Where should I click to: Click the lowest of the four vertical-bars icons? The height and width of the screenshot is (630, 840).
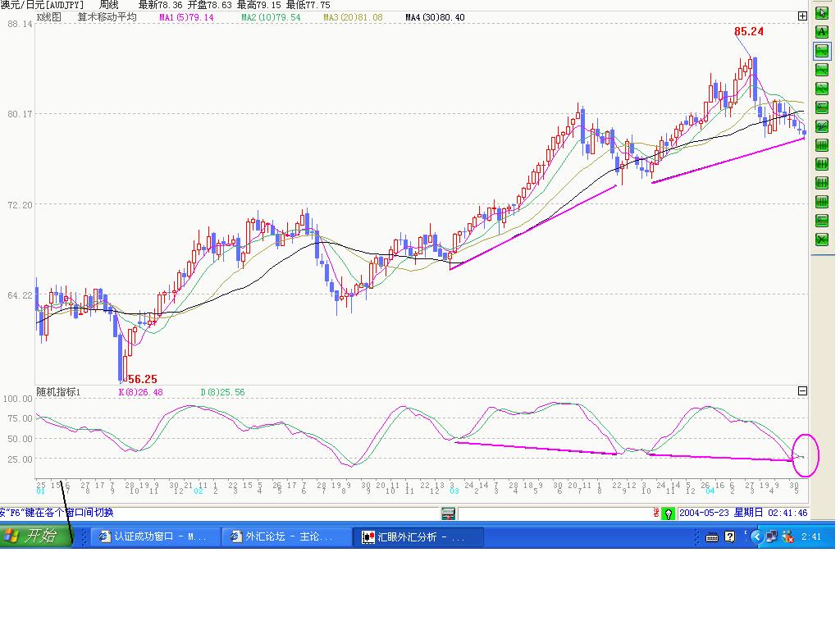821,202
